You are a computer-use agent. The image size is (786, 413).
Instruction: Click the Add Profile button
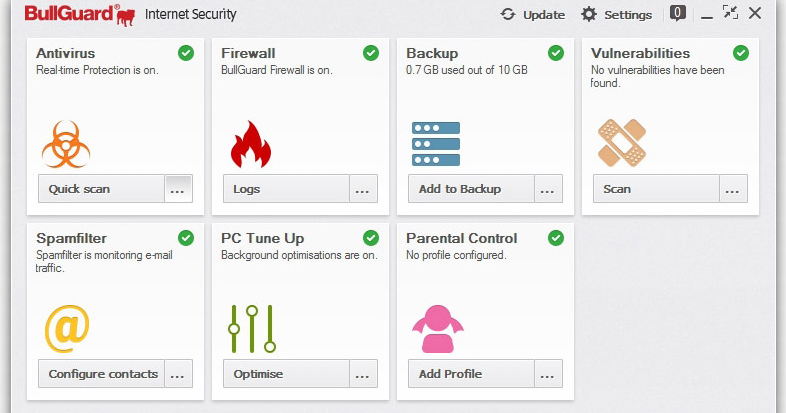click(471, 373)
